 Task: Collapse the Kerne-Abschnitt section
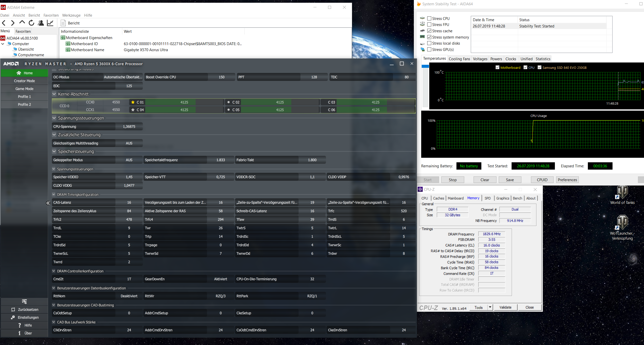pos(54,94)
